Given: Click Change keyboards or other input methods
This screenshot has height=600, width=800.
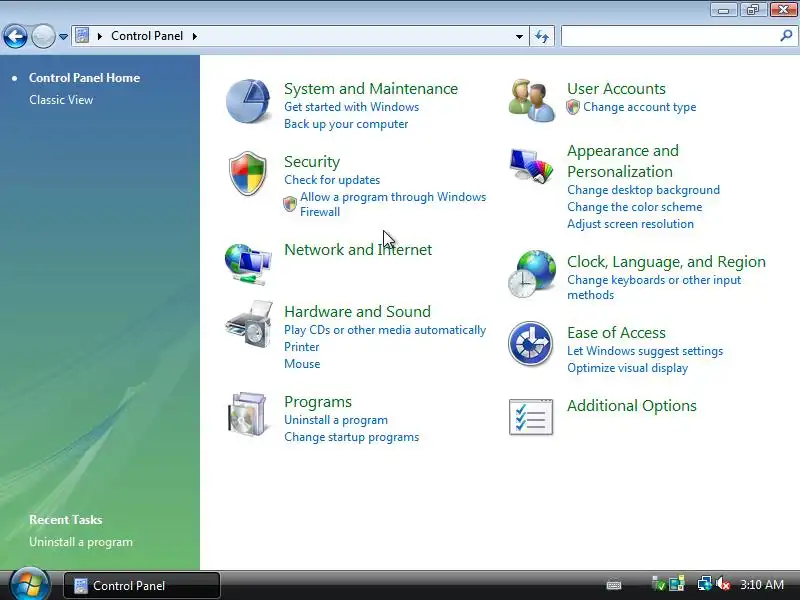Looking at the screenshot, I should (x=654, y=287).
